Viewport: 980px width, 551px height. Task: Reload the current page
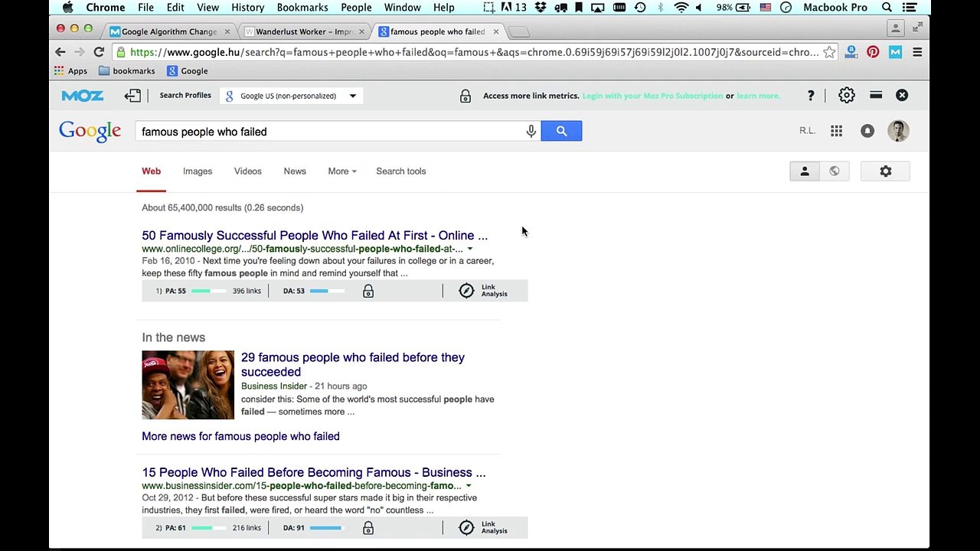click(99, 52)
